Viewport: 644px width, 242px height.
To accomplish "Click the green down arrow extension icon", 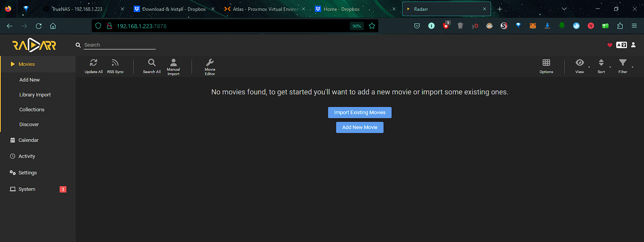I will (x=562, y=26).
